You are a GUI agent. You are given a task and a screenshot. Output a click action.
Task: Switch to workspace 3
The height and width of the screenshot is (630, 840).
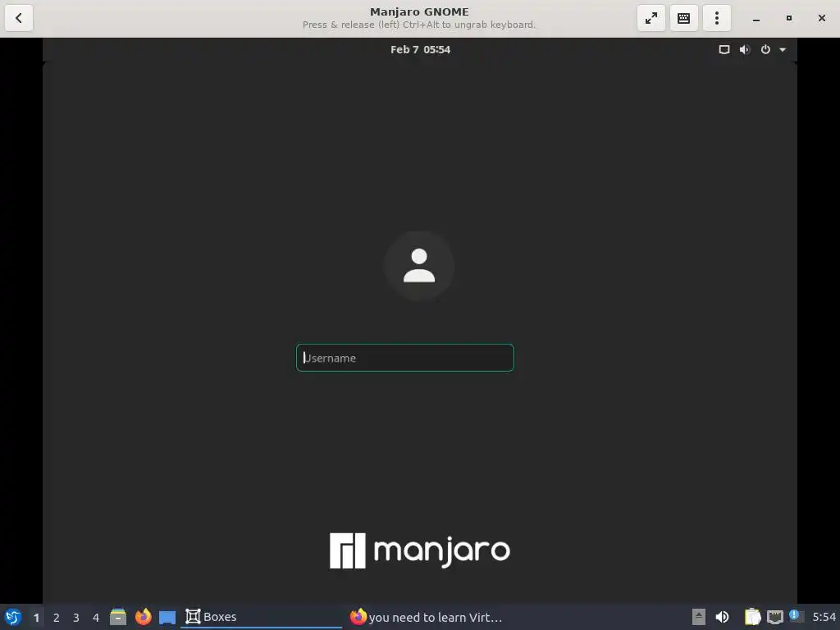76,617
